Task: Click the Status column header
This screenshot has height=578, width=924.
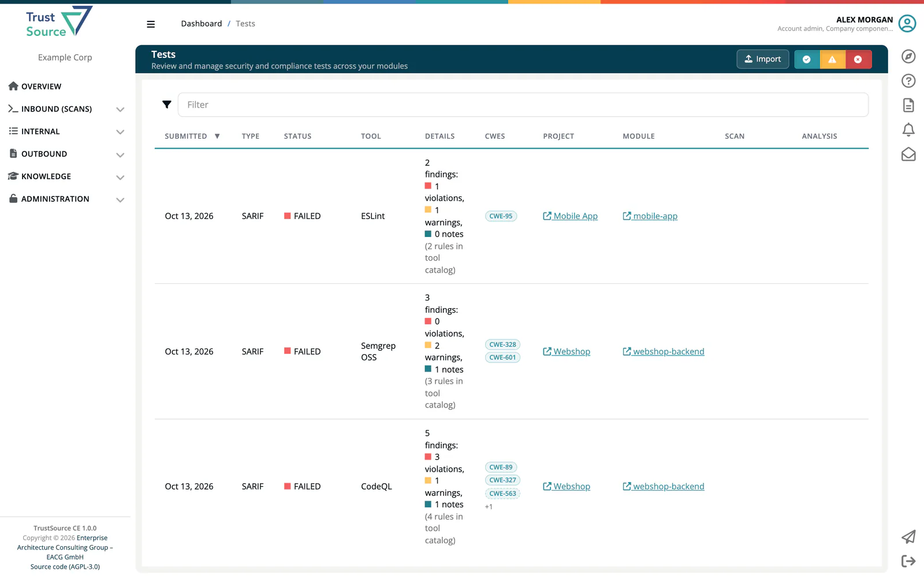Action: [x=297, y=136]
